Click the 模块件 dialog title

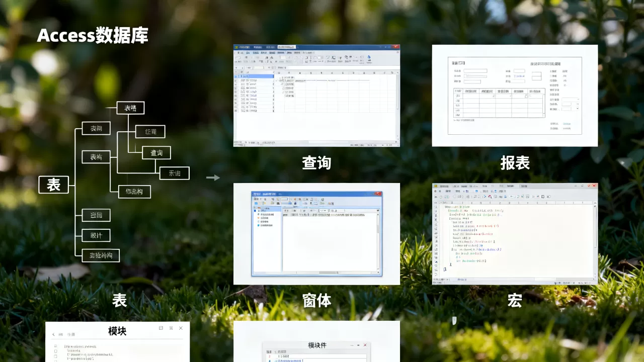317,345
